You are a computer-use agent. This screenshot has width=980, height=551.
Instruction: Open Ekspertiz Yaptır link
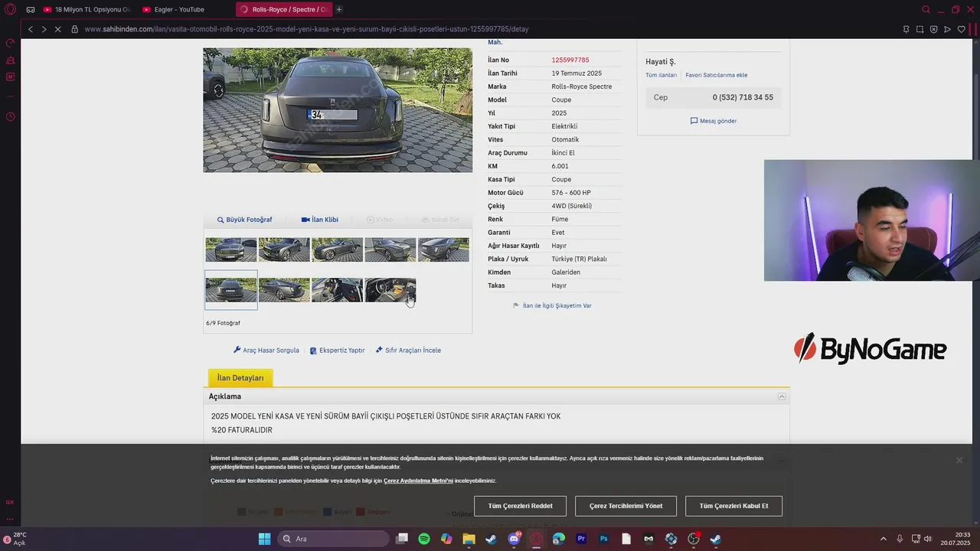pos(338,350)
